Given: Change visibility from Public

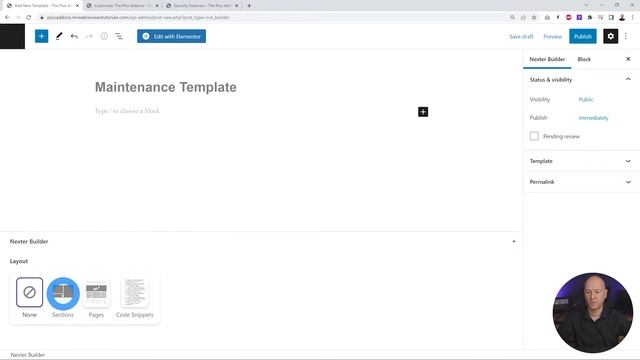Looking at the screenshot, I should [586, 100].
